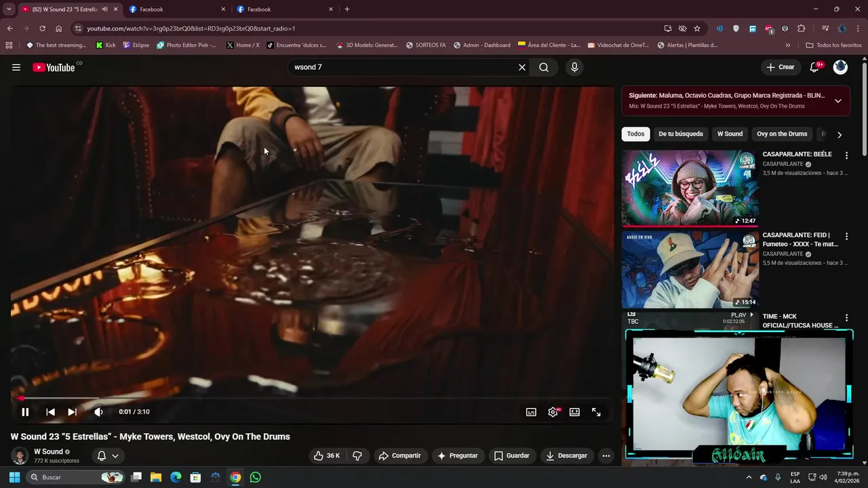868x488 pixels.
Task: Toggle W Sound notification bell
Action: pos(108,455)
